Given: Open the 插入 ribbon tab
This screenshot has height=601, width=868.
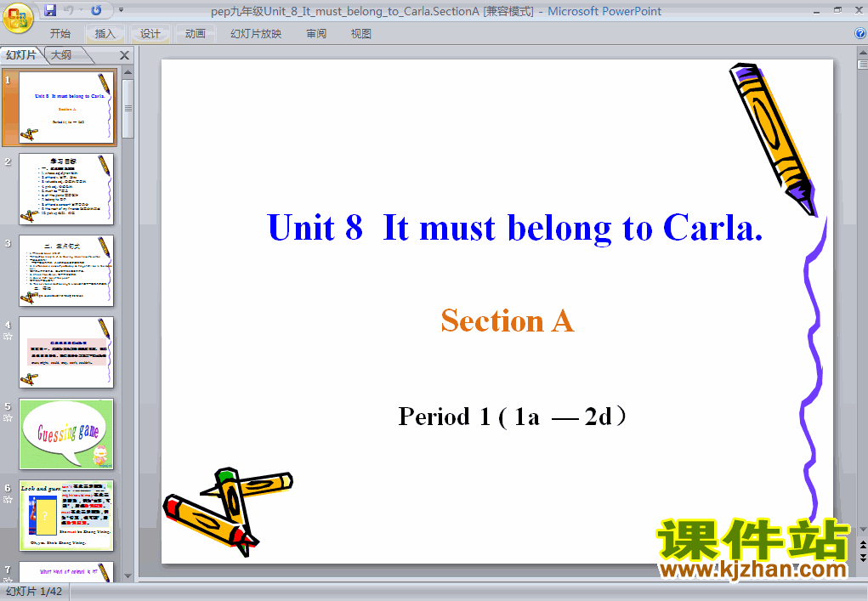Looking at the screenshot, I should [105, 34].
